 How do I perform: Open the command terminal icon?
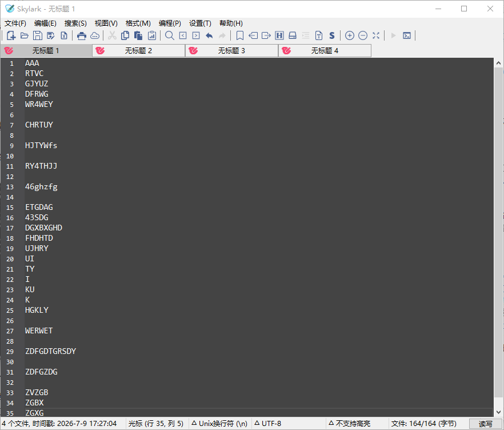click(x=407, y=35)
